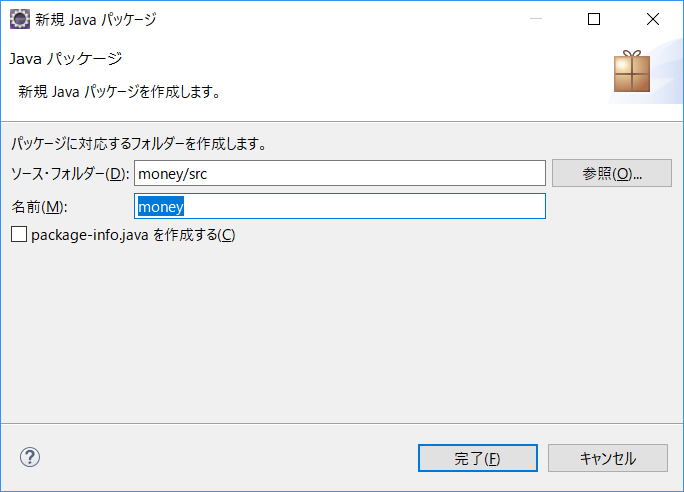Click the 参照(O)... browse button

612,173
